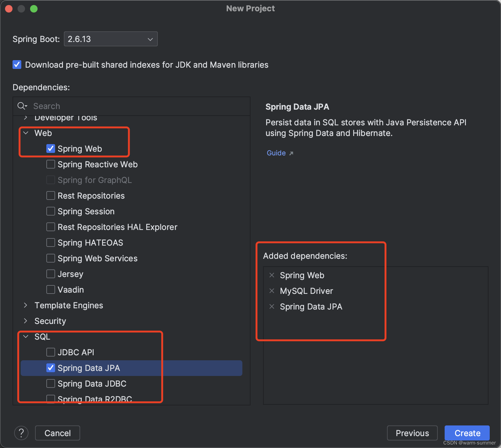Remove Spring Web from added dependencies
The height and width of the screenshot is (448, 501).
pyautogui.click(x=272, y=275)
